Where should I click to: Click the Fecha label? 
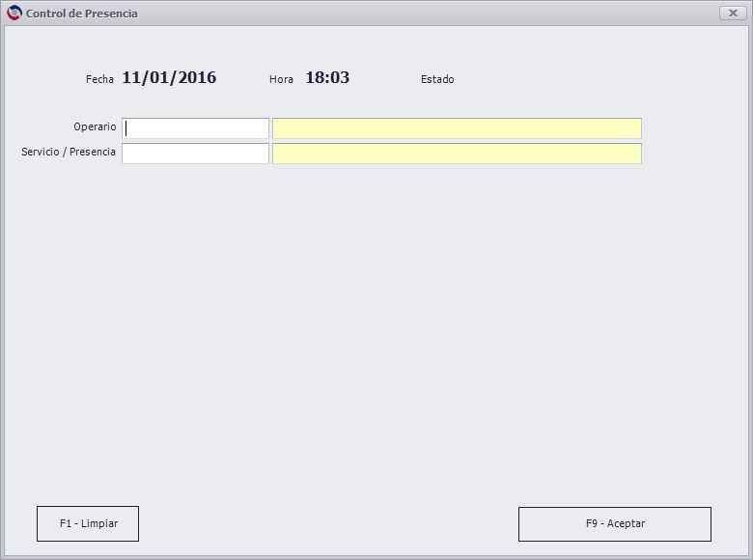point(99,79)
